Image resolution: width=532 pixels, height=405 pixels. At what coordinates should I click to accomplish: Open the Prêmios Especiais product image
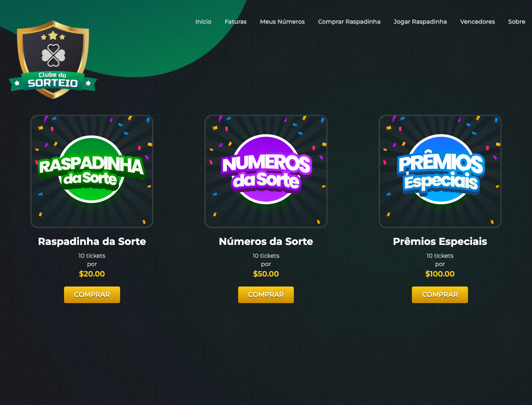(x=440, y=171)
